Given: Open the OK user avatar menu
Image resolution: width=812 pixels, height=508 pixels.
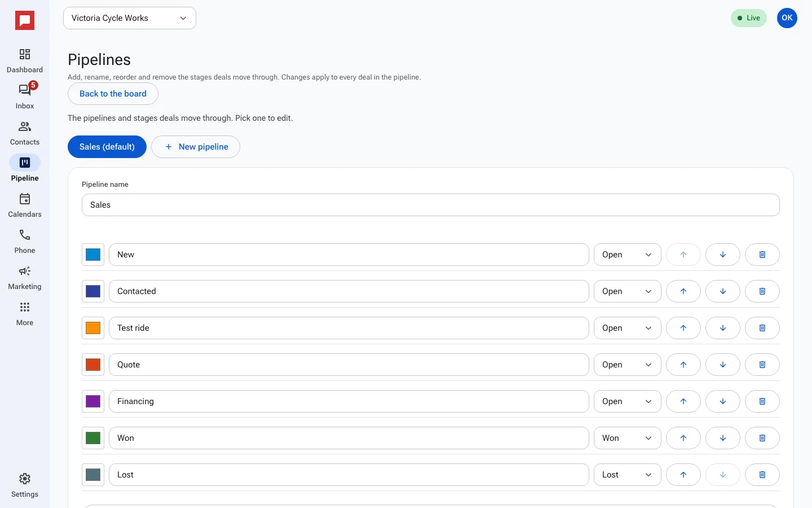Looking at the screenshot, I should pyautogui.click(x=787, y=18).
